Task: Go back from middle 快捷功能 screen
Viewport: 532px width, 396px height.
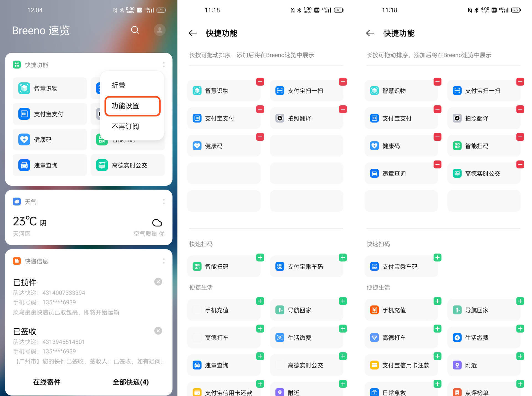Action: pos(193,33)
